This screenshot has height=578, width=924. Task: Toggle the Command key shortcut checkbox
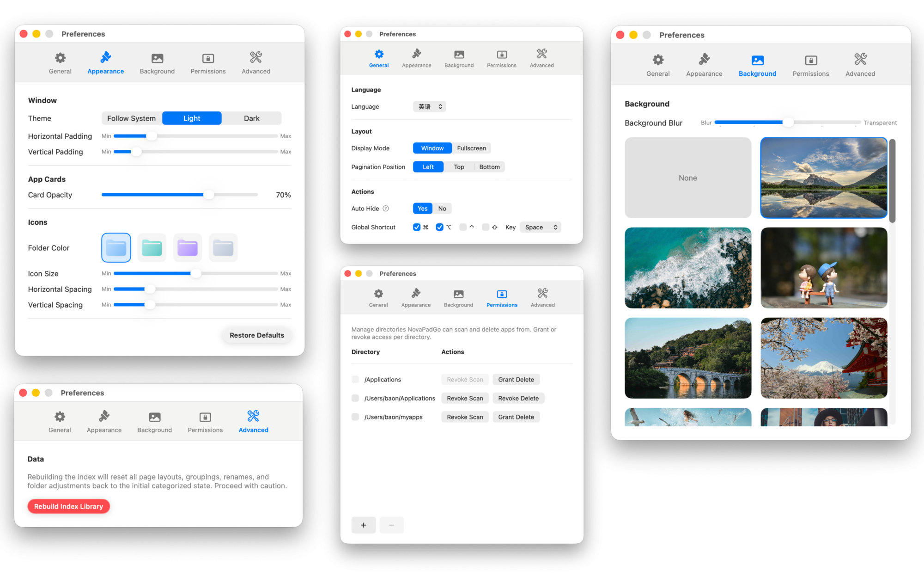(417, 227)
